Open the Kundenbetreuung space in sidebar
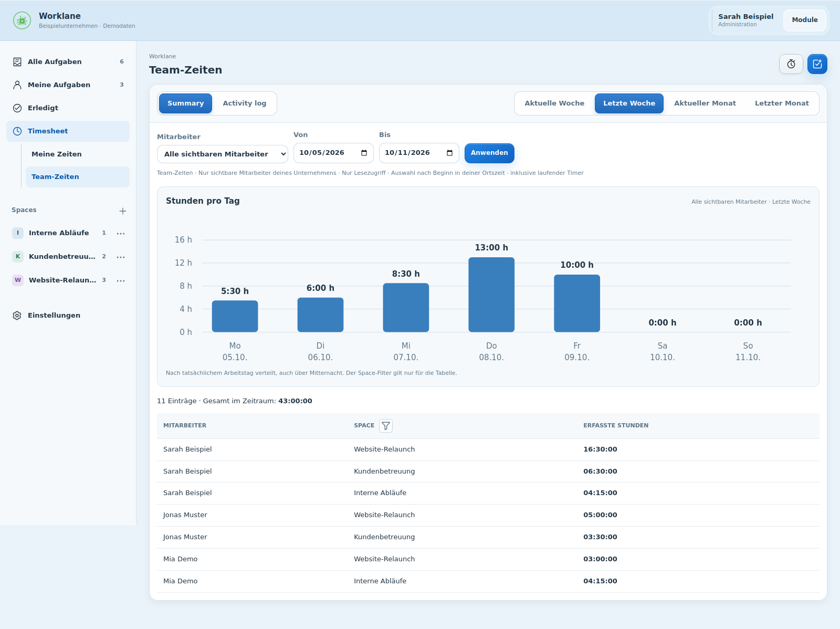The height and width of the screenshot is (629, 840). [62, 257]
